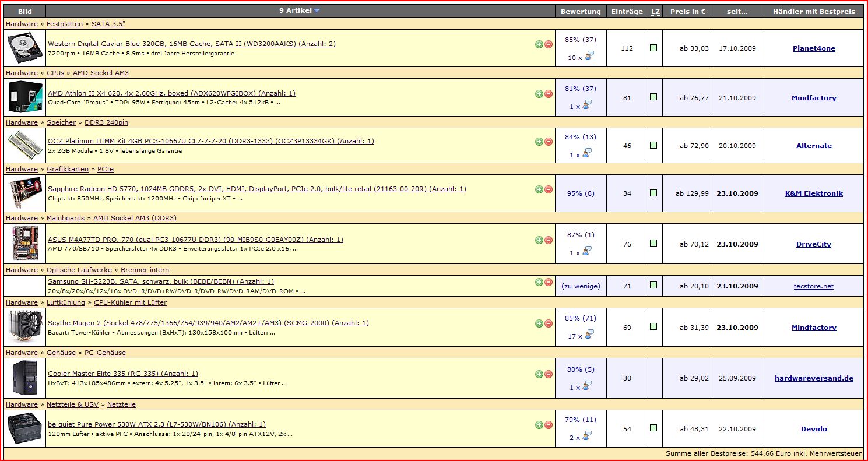
Task: Click Händler mit Bestpreis column header
Action: coord(814,12)
